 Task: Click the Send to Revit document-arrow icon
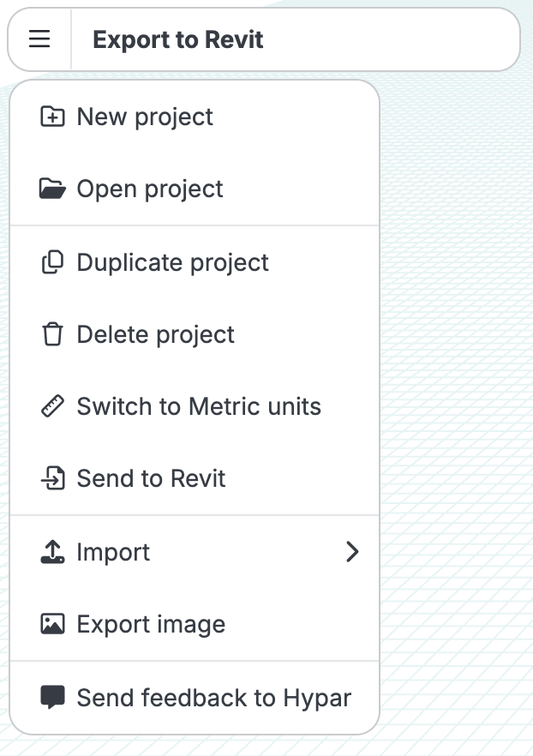click(x=52, y=478)
